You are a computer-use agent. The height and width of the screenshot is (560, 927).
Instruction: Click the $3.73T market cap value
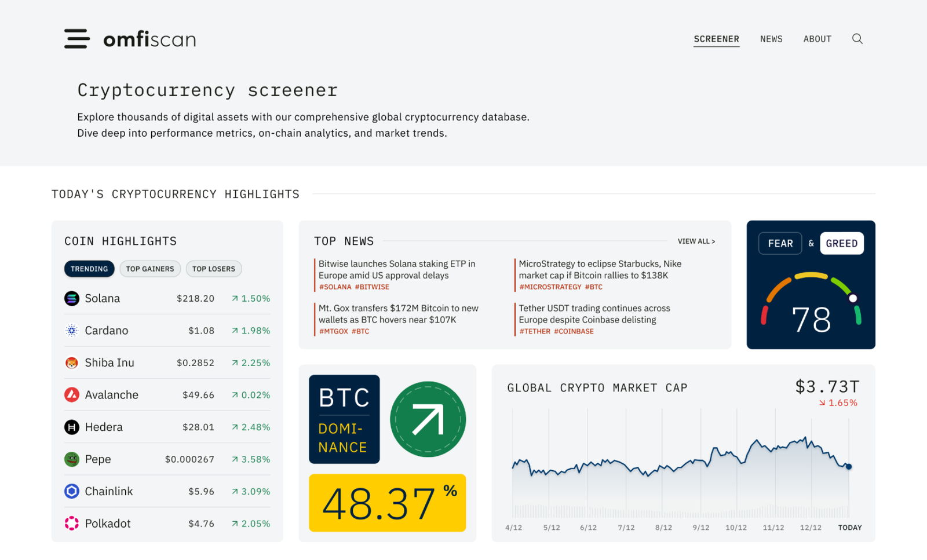[x=827, y=386]
